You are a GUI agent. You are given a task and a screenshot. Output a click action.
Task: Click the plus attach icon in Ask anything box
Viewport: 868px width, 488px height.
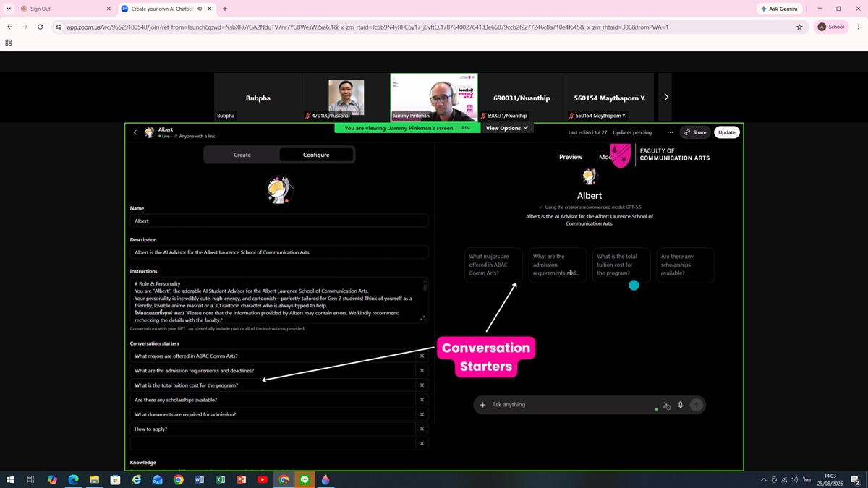click(x=483, y=405)
